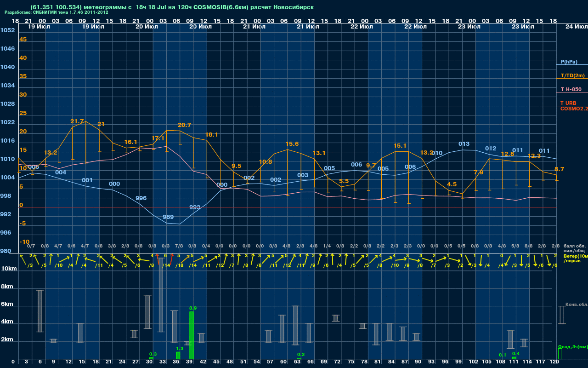Select the 1016 pressure axis label
This screenshot has height=368, width=588.
7,141
